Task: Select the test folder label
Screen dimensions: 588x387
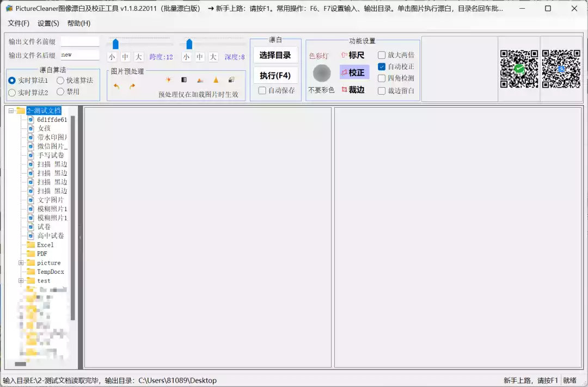Action: [44, 281]
